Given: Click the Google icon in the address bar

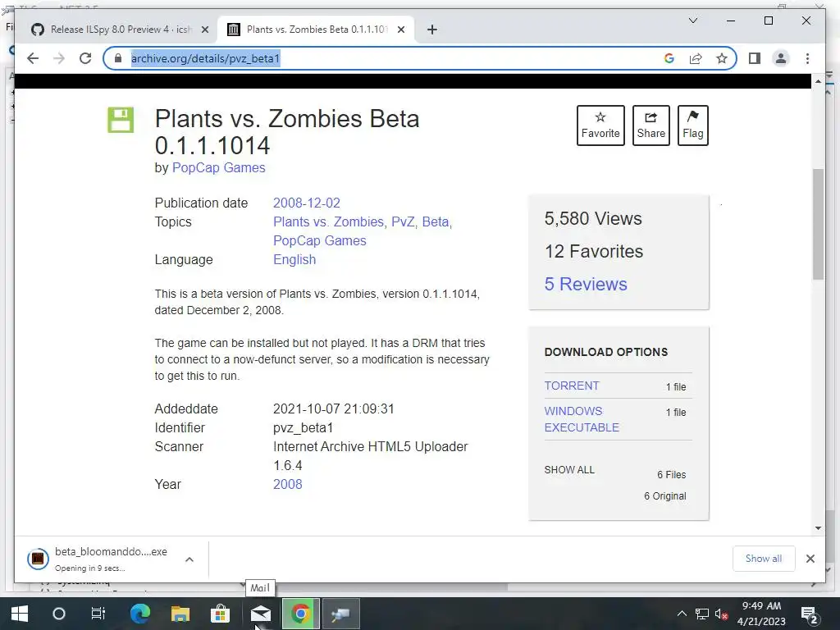Looking at the screenshot, I should point(669,58).
